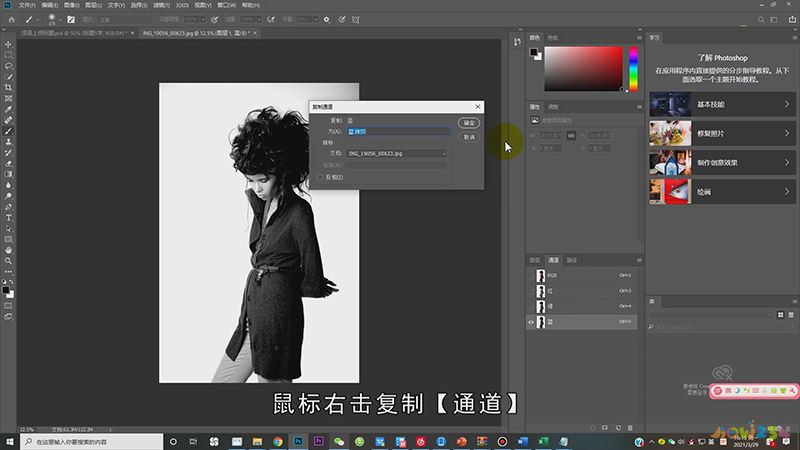Select the Path Selection tool
The width and height of the screenshot is (800, 450).
pyautogui.click(x=8, y=229)
